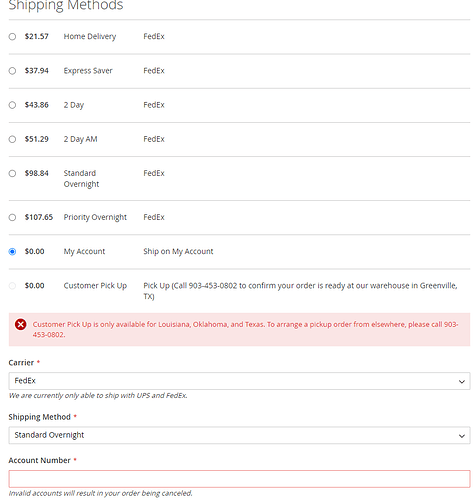
Task: Click the Express Saver label text
Action: [88, 71]
